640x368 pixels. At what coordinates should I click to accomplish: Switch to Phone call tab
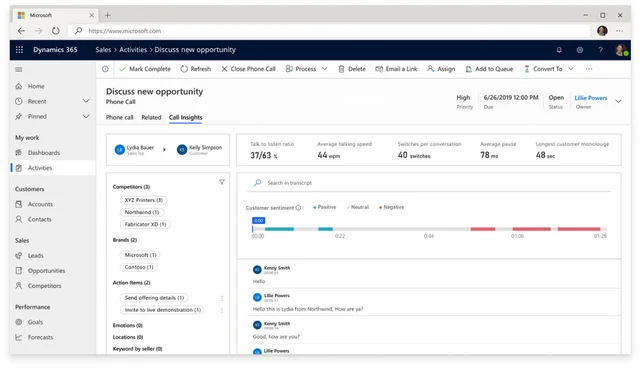click(x=120, y=117)
